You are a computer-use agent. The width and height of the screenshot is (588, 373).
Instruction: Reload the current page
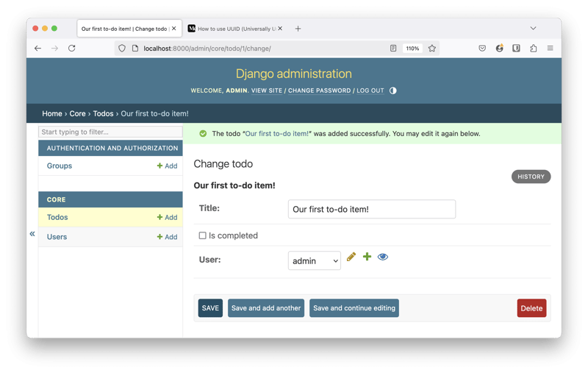click(x=71, y=49)
